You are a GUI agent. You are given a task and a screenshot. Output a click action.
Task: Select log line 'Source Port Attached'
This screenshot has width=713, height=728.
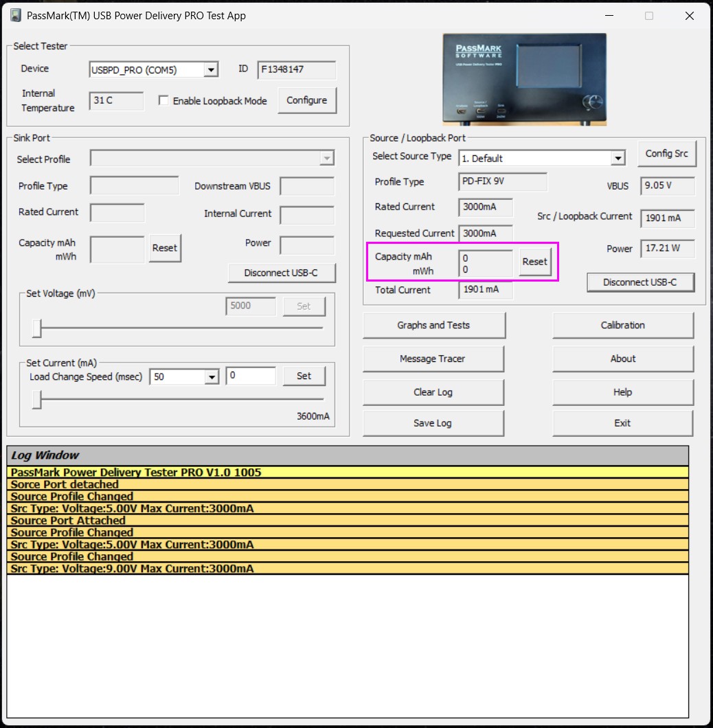coord(348,521)
